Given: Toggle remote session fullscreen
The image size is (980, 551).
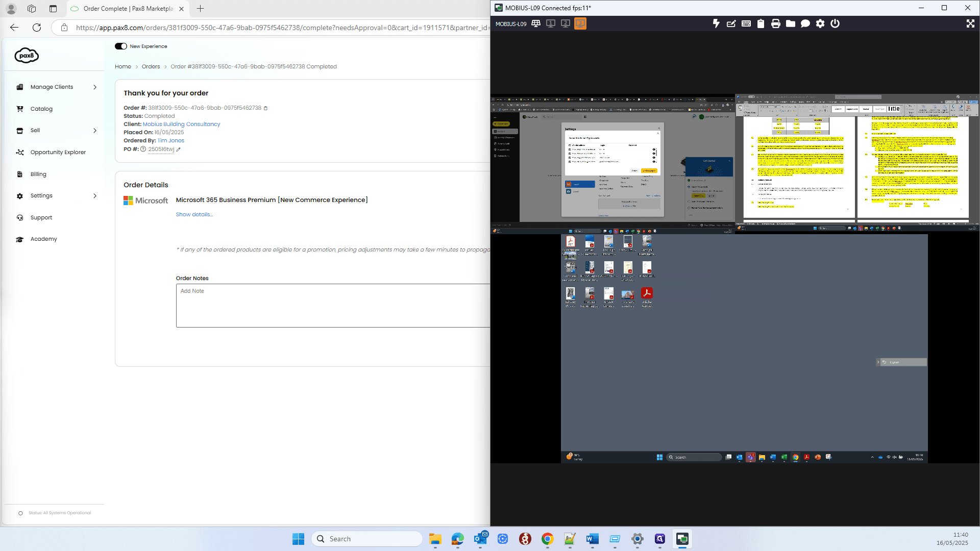Looking at the screenshot, I should coord(970,23).
